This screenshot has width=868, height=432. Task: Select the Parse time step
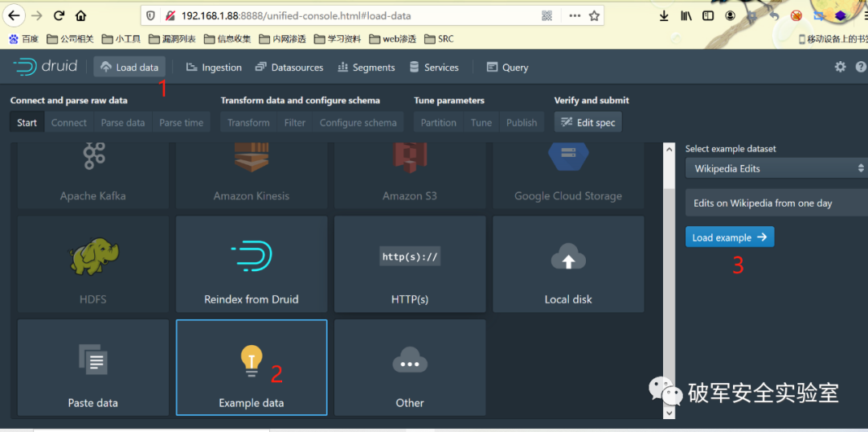pyautogui.click(x=182, y=122)
